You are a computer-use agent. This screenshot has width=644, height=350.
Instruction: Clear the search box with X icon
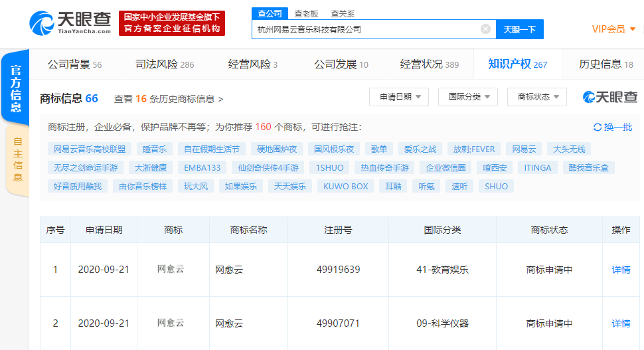(x=485, y=29)
